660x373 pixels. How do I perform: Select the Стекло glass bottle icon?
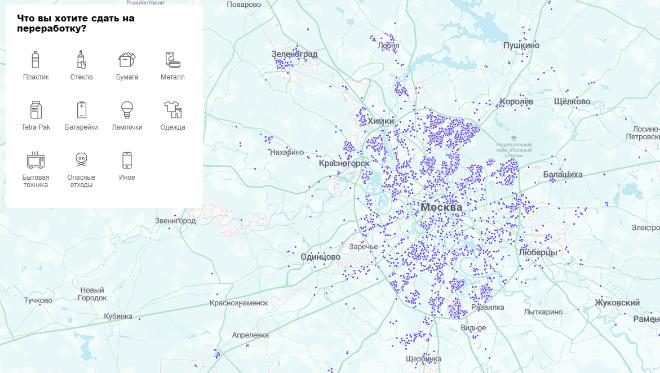(x=81, y=60)
